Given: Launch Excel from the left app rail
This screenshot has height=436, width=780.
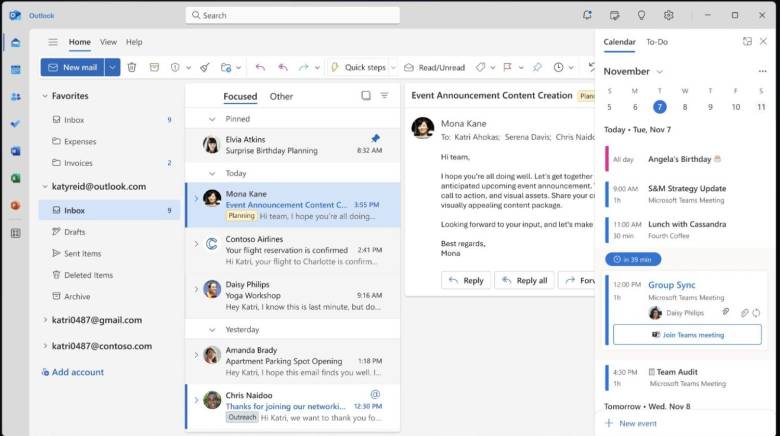Looking at the screenshot, I should [x=15, y=178].
